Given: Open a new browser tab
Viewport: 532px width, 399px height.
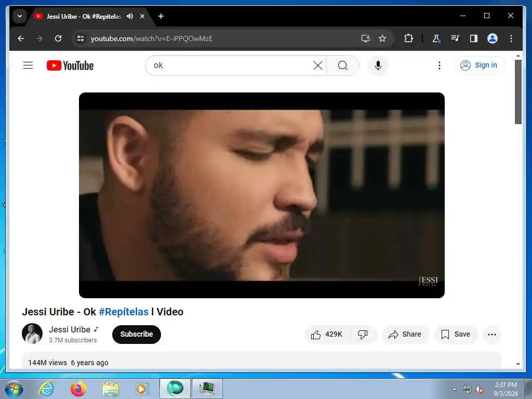Looking at the screenshot, I should (x=161, y=16).
